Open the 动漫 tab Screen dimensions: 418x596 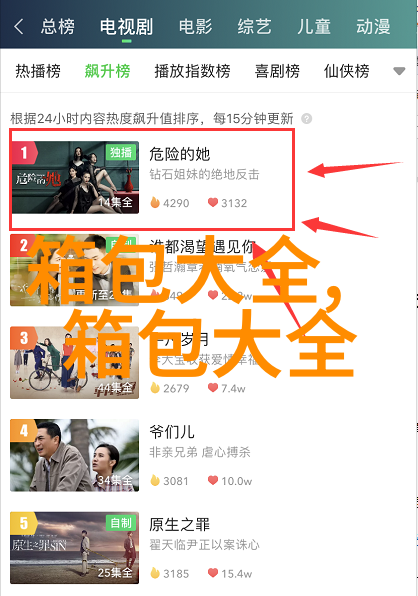tap(373, 27)
